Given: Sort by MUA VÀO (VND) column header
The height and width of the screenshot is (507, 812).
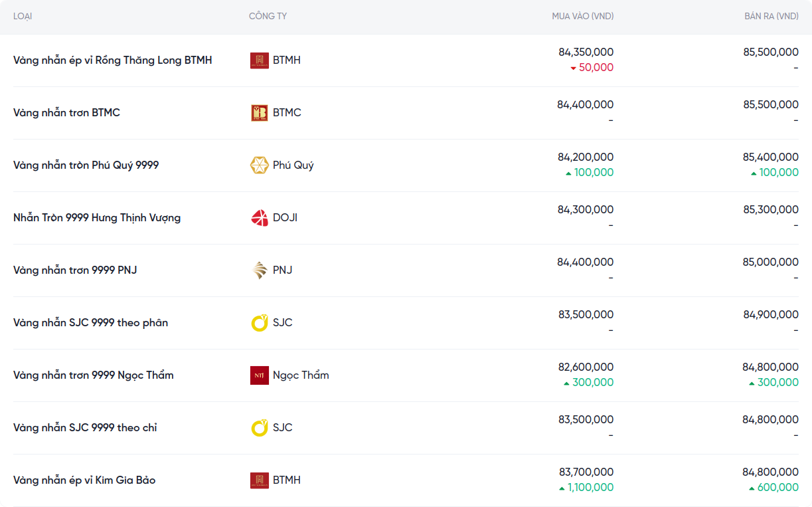Looking at the screenshot, I should pos(582,16).
